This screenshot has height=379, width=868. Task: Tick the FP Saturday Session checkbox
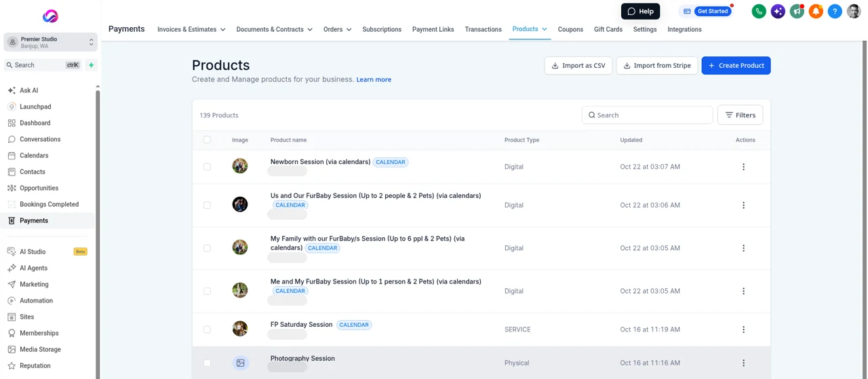click(x=207, y=330)
